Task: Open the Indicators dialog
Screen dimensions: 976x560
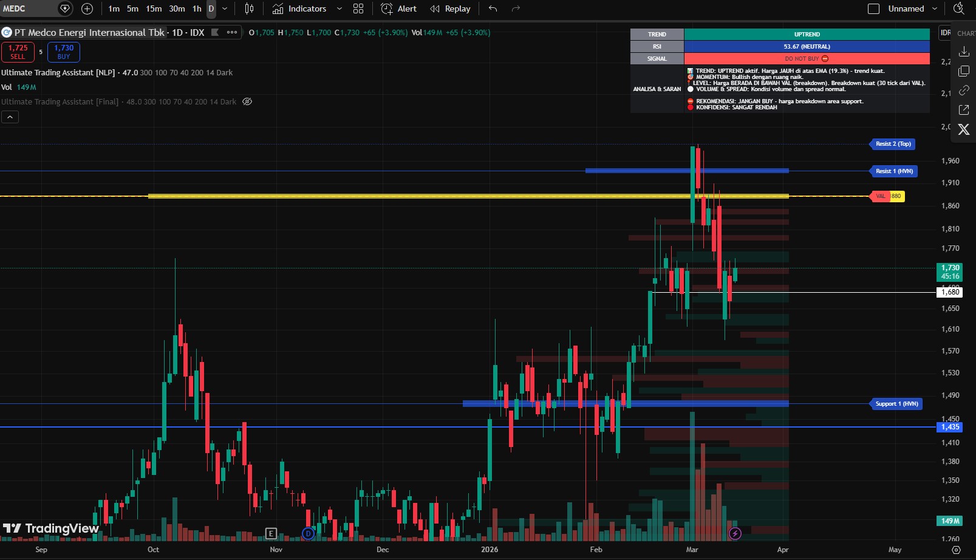Action: pos(299,9)
